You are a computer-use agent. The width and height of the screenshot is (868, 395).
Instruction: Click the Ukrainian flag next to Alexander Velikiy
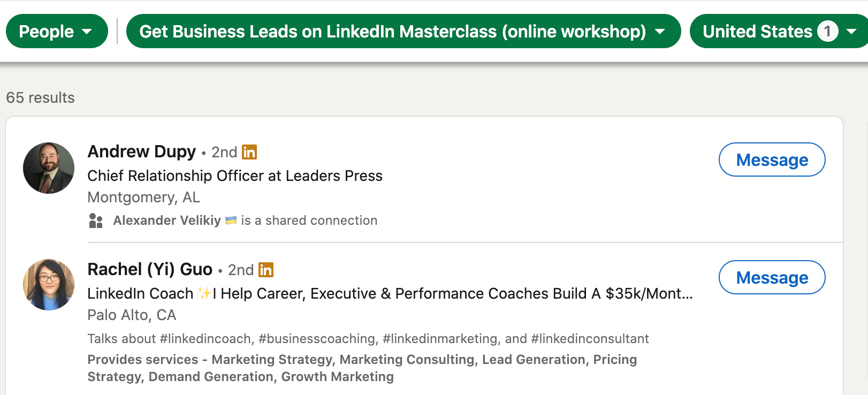pos(231,220)
